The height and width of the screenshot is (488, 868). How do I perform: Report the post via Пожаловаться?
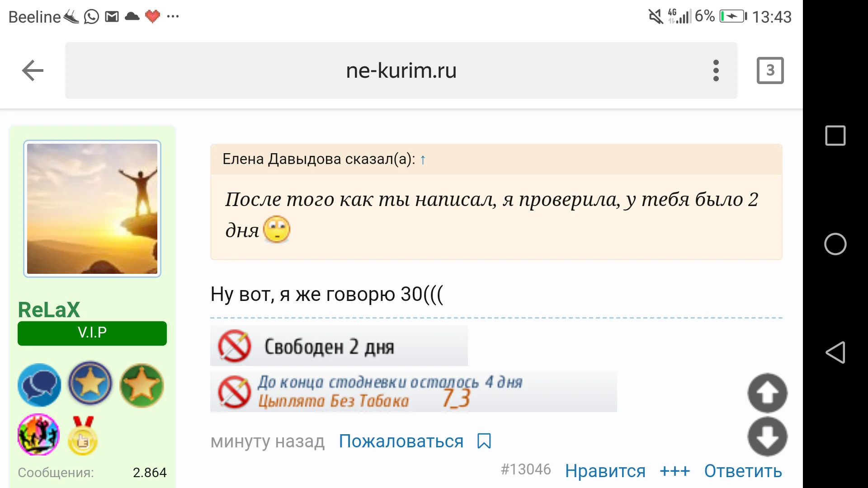click(401, 441)
